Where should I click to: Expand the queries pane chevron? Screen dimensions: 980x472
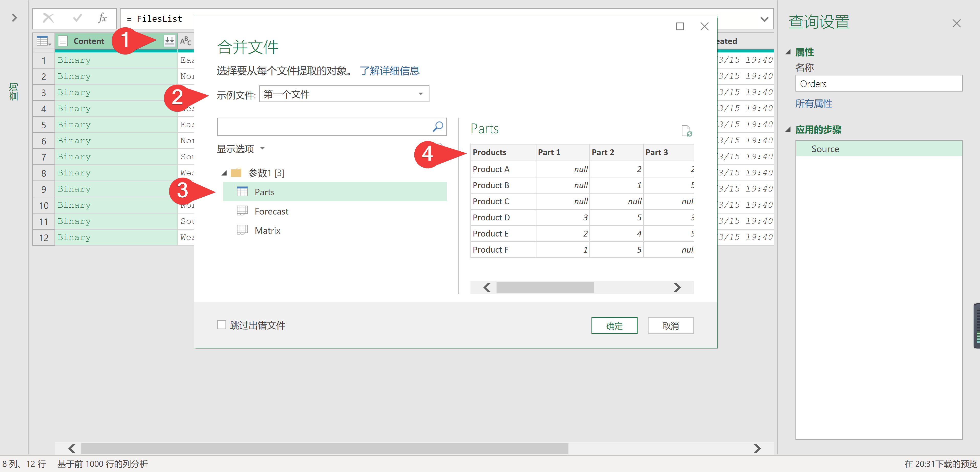pyautogui.click(x=14, y=18)
